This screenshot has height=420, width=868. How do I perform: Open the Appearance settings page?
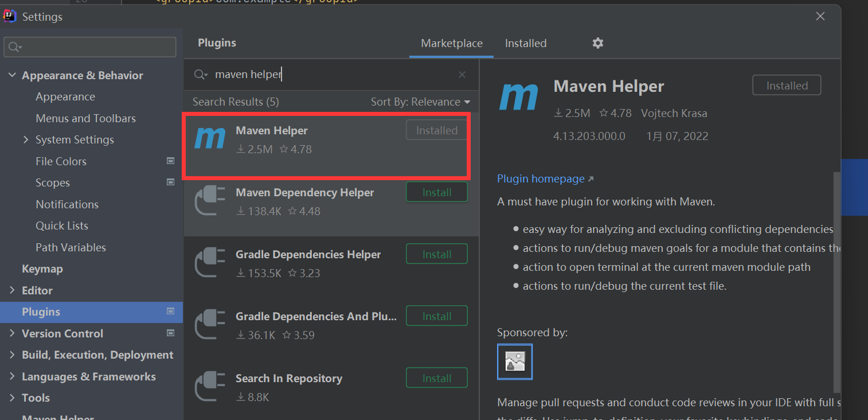pyautogui.click(x=65, y=96)
